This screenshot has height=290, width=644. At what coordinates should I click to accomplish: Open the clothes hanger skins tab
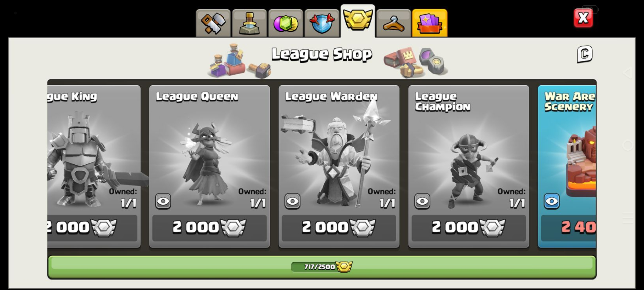394,23
